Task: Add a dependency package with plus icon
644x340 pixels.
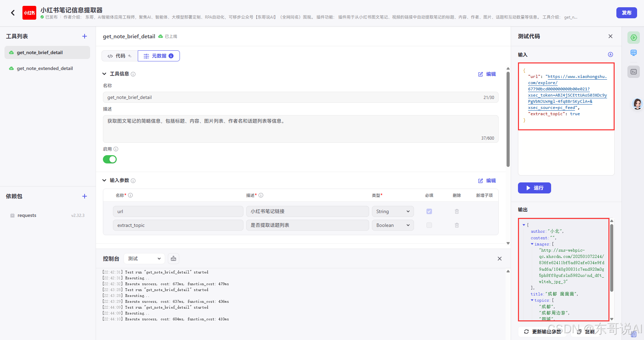Action: pyautogui.click(x=85, y=196)
